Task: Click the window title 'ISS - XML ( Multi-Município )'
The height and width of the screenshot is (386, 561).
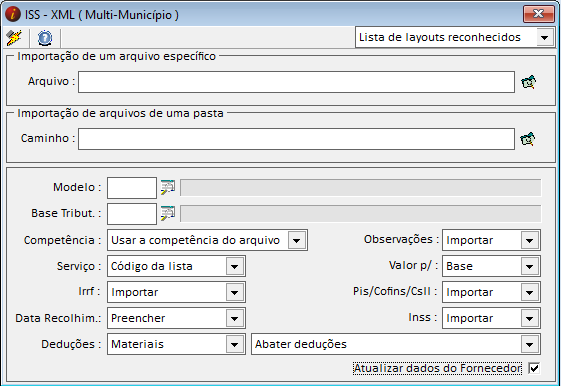Action: coord(102,15)
